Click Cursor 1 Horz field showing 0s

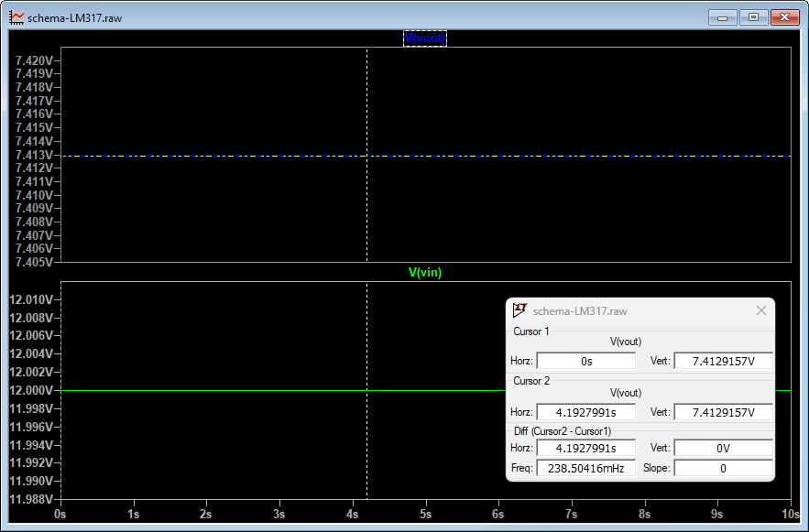point(586,361)
